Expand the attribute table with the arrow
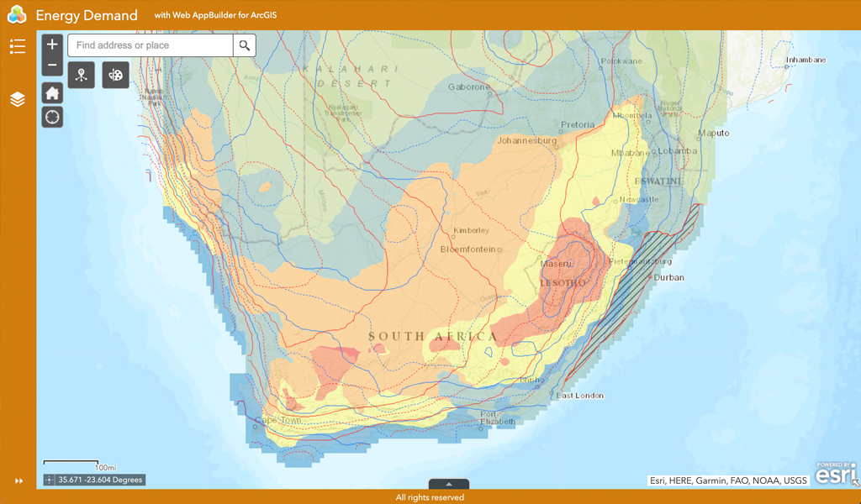The image size is (861, 504). pos(449,485)
